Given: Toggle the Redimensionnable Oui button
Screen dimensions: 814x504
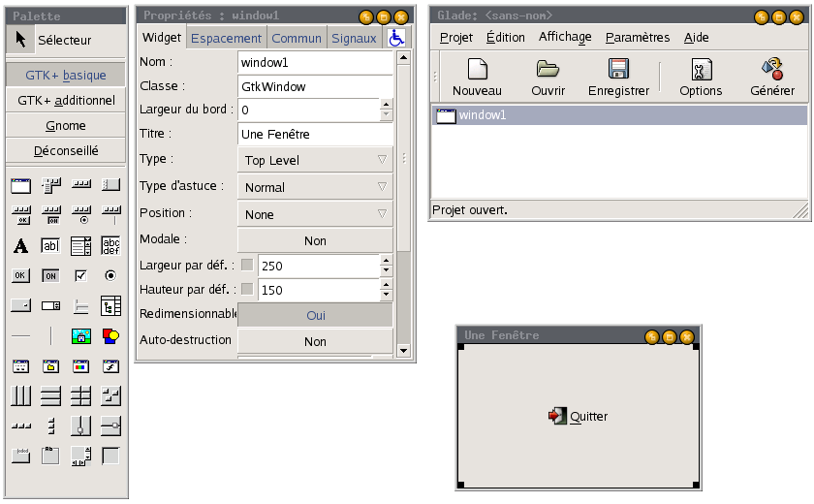Looking at the screenshot, I should click(x=315, y=315).
